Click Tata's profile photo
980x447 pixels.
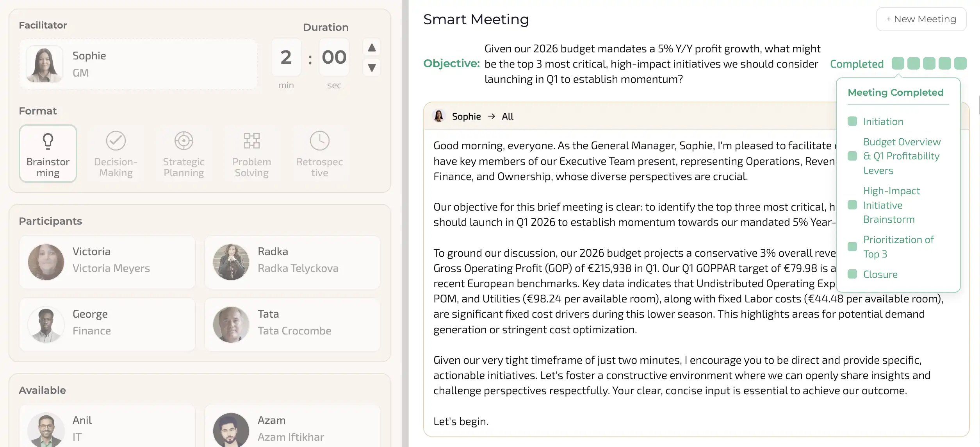tap(231, 324)
